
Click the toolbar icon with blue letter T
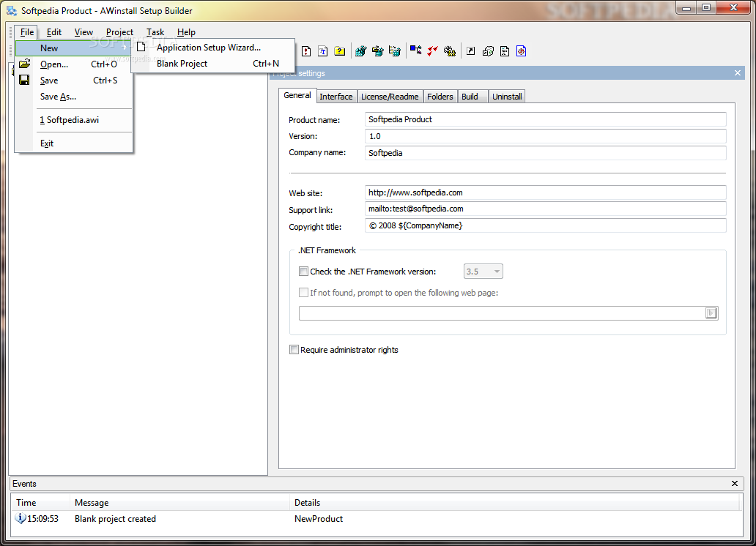point(322,51)
